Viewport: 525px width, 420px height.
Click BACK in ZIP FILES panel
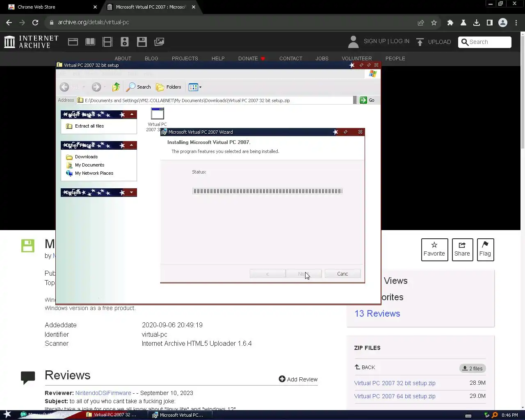pyautogui.click(x=365, y=367)
